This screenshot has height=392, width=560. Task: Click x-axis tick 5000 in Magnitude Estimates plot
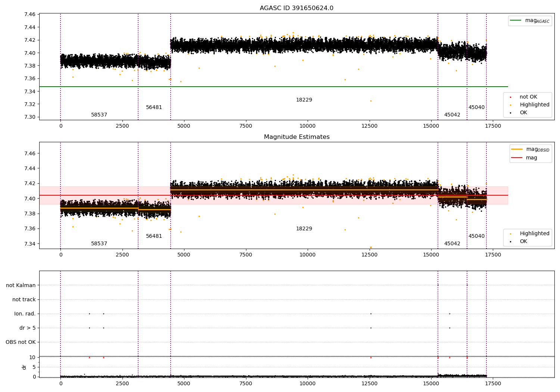coord(184,255)
